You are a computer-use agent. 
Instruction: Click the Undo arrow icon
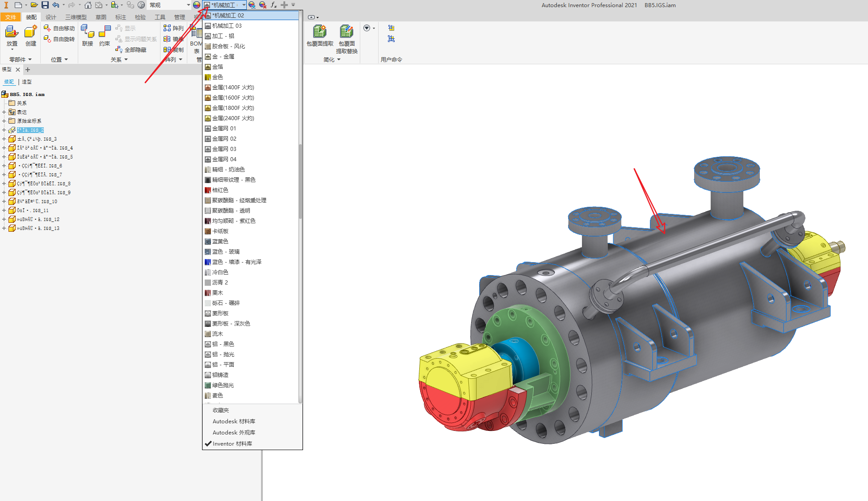point(55,5)
